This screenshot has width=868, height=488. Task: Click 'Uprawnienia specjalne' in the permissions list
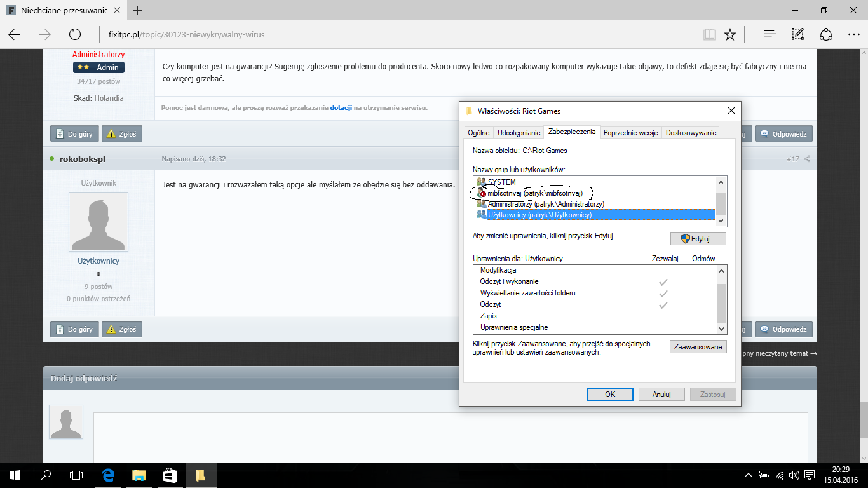coord(514,327)
